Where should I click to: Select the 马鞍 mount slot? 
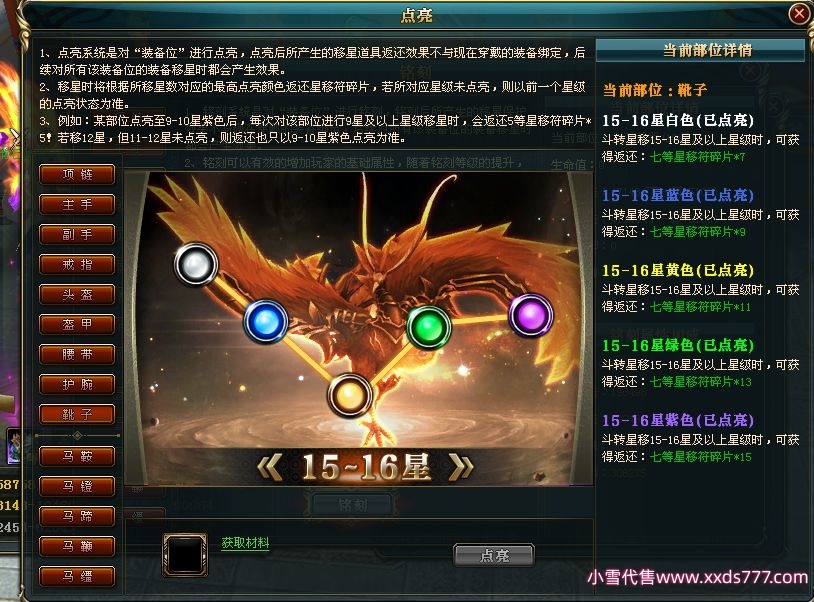click(x=77, y=456)
